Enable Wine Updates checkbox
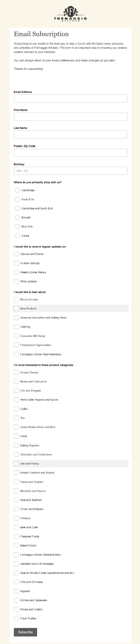140x644 pixels. (x=16, y=281)
